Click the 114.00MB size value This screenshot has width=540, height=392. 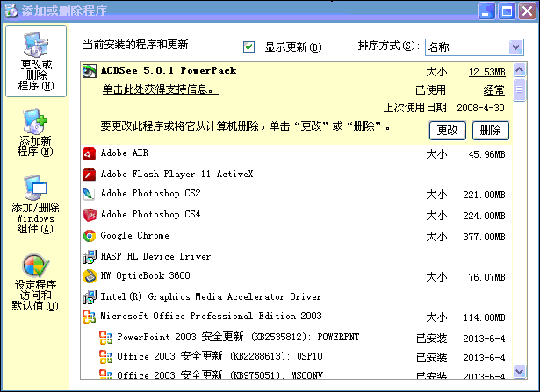pos(484,317)
